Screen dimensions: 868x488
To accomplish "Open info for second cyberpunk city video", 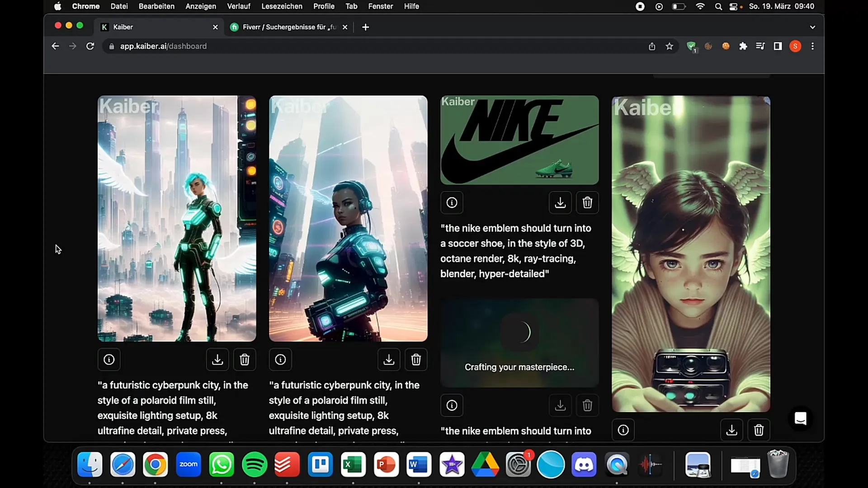I will (x=280, y=360).
